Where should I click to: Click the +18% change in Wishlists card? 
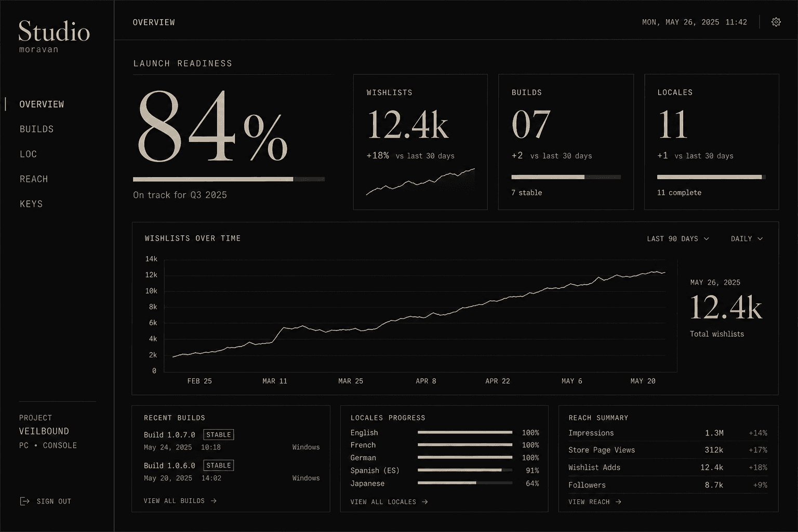click(378, 155)
